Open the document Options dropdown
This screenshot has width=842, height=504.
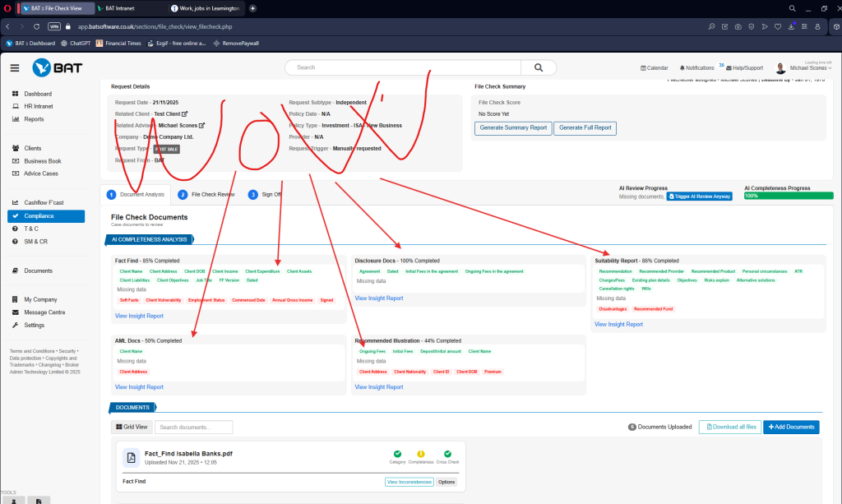(x=446, y=482)
